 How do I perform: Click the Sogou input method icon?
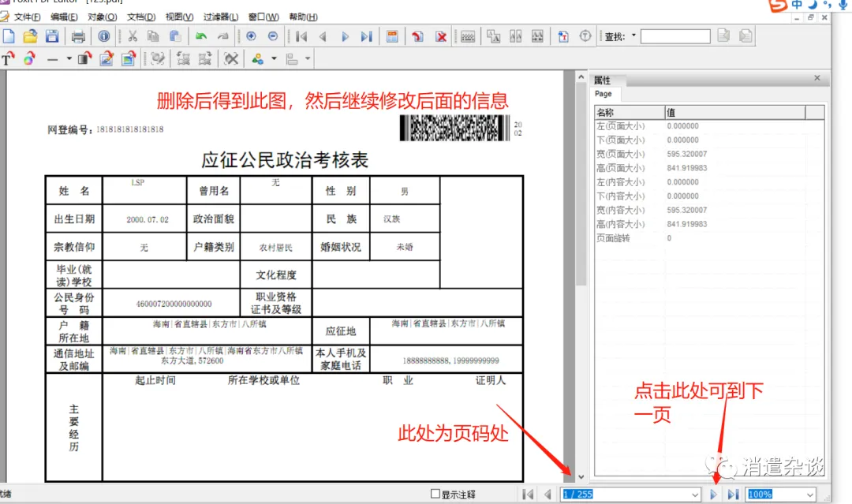point(778,5)
